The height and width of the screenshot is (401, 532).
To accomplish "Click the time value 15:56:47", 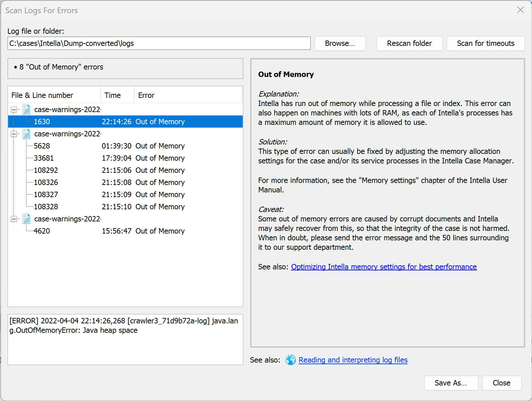I will tap(117, 231).
